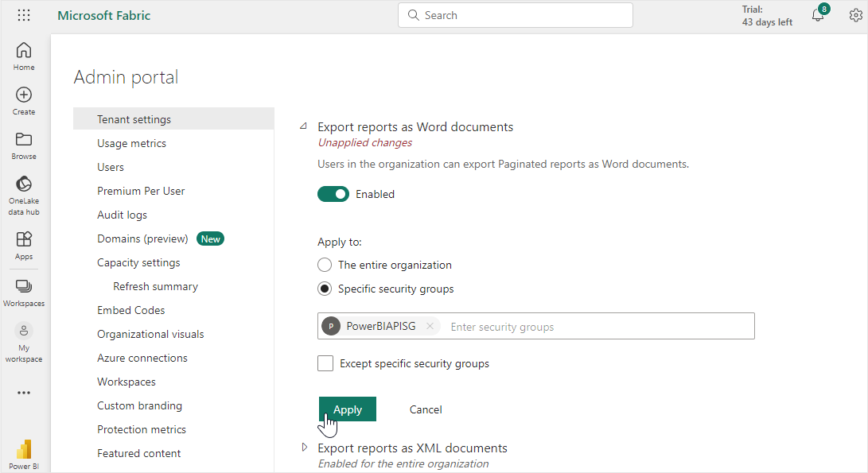Remove the PowerBIAPISG security group tag
This screenshot has height=473, width=868.
point(430,326)
